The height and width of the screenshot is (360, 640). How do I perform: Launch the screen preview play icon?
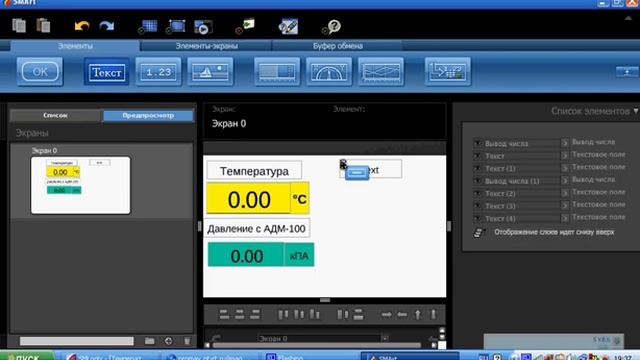point(203,27)
